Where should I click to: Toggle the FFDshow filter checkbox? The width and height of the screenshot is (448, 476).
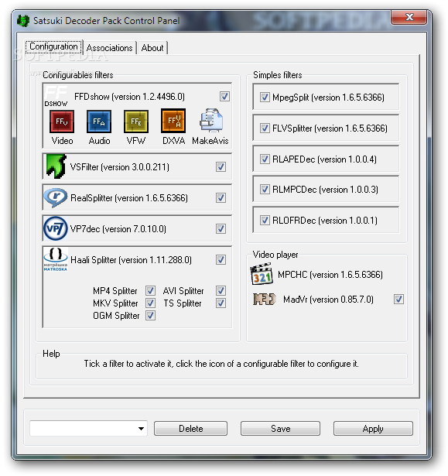(224, 97)
